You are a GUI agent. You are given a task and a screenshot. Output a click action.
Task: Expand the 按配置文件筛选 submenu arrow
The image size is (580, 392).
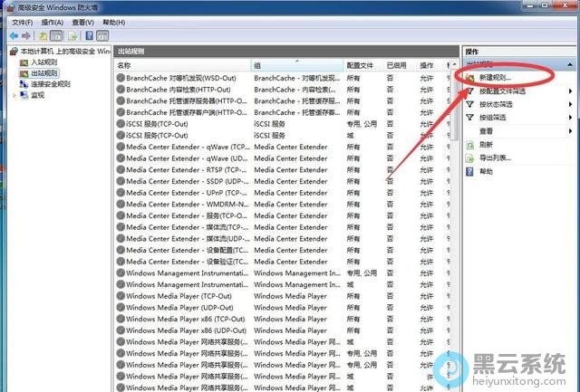point(572,92)
